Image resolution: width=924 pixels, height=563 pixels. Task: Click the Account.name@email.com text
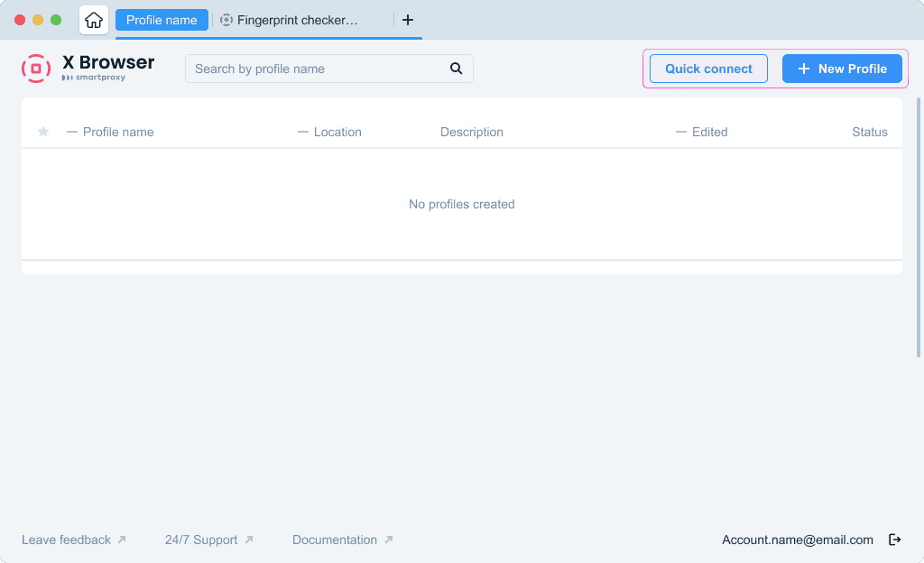[798, 540]
